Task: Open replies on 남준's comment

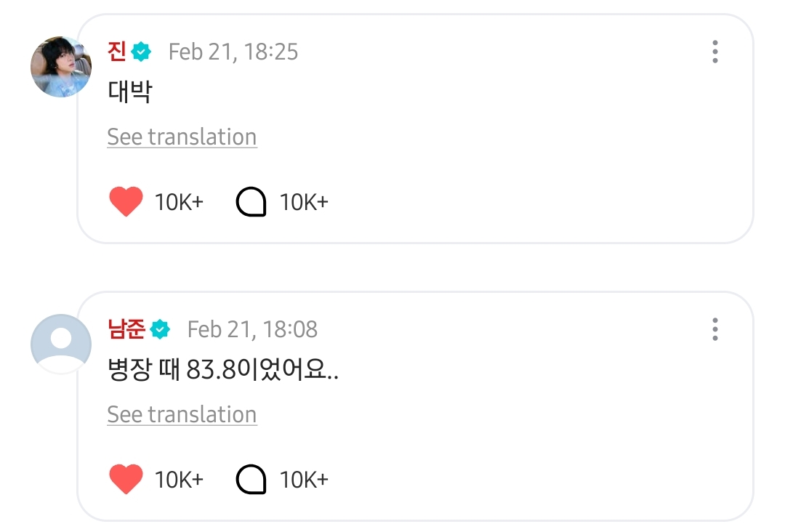Action: (251, 479)
